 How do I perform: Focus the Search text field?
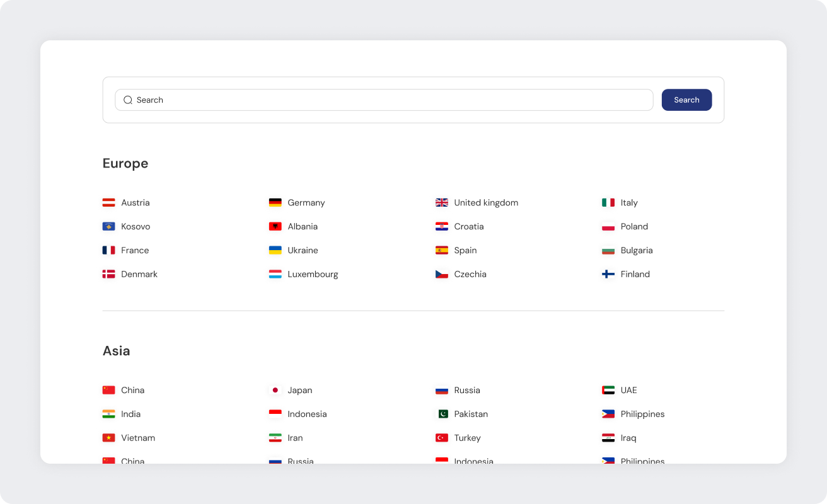[x=391, y=100]
